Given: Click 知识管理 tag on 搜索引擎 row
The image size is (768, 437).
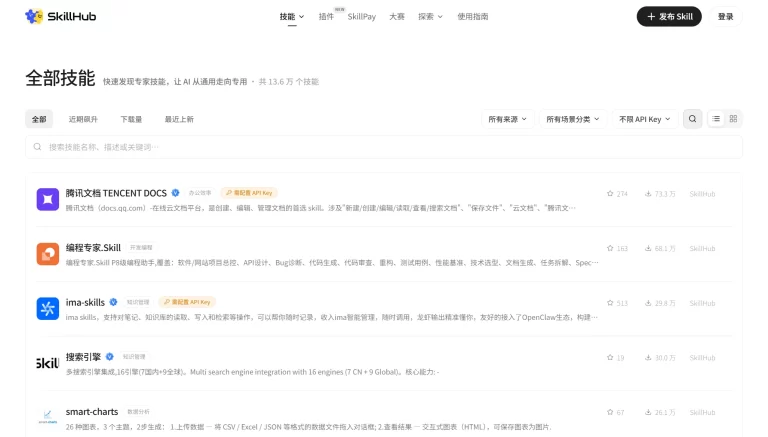Looking at the screenshot, I should [x=134, y=357].
